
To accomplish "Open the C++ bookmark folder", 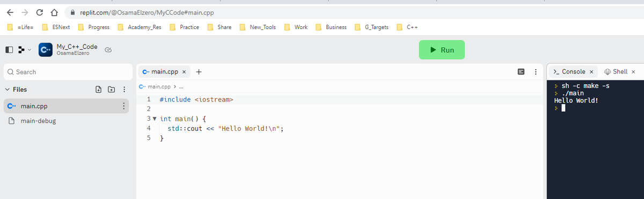I will pyautogui.click(x=407, y=27).
